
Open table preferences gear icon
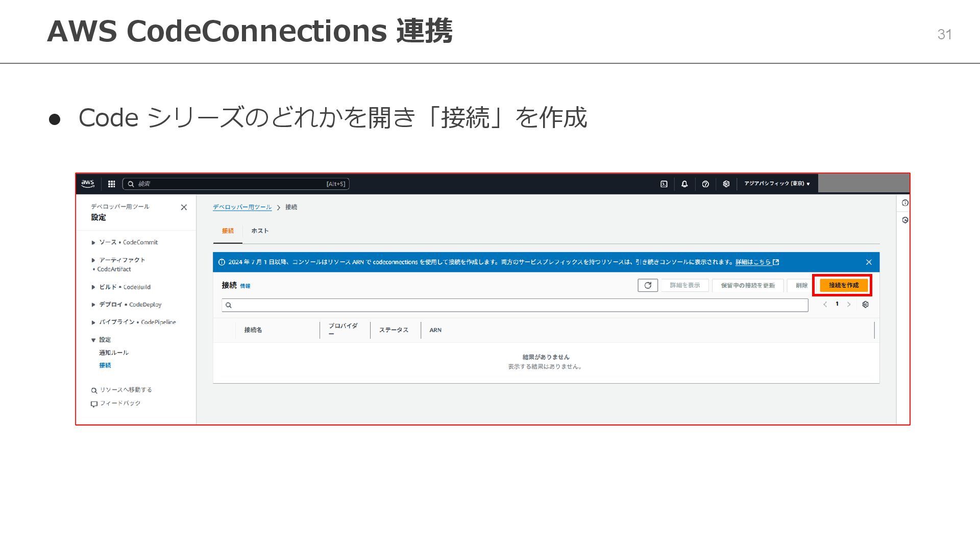coord(865,305)
